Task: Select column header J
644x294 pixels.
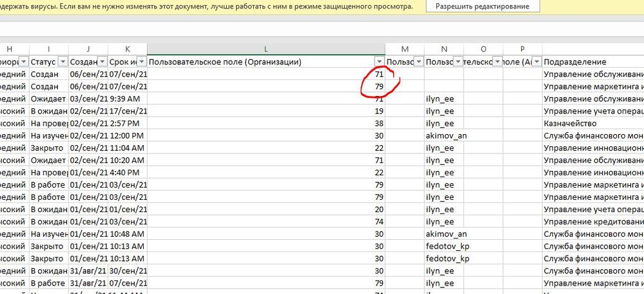Action: click(x=88, y=49)
